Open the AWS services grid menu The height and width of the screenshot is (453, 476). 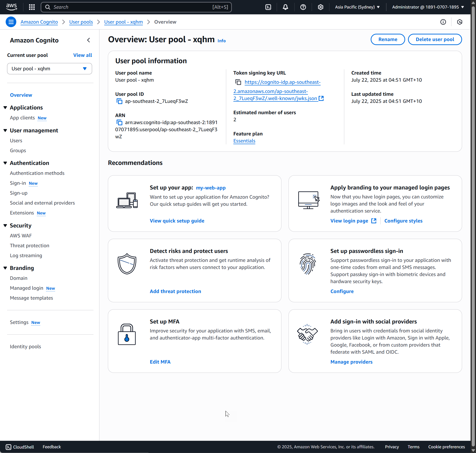click(32, 7)
